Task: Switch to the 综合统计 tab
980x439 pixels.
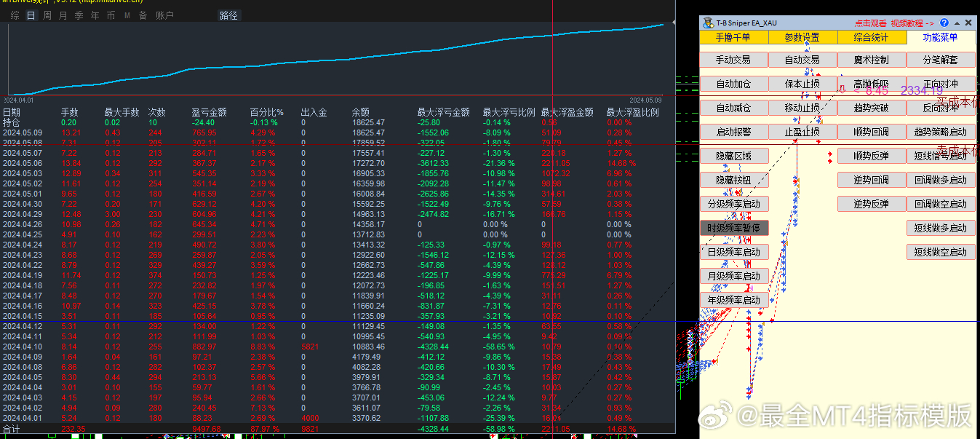Action: point(871,37)
